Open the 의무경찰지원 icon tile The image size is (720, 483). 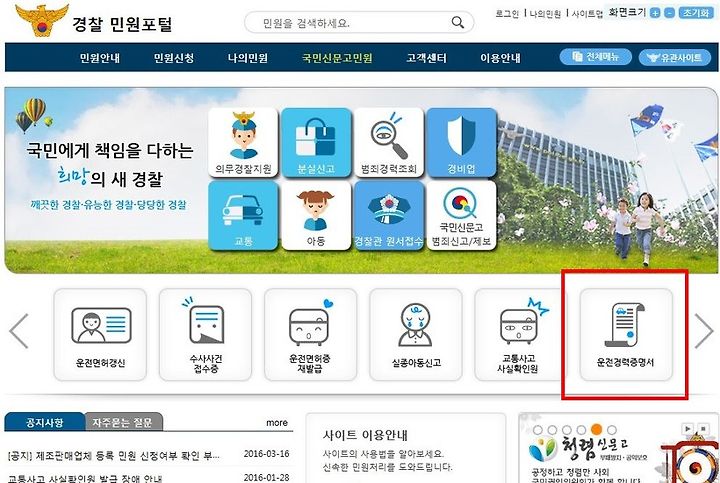coord(243,143)
